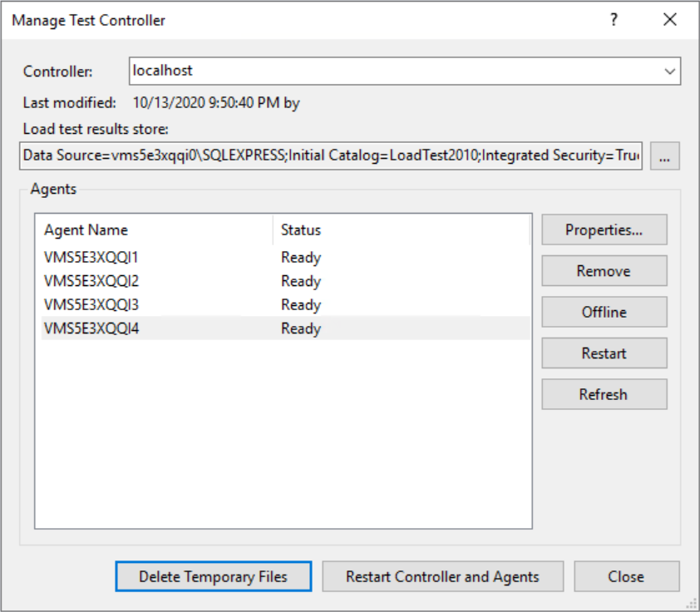Open the Controller dropdown showing localhost
700x612 pixels.
tap(405, 71)
